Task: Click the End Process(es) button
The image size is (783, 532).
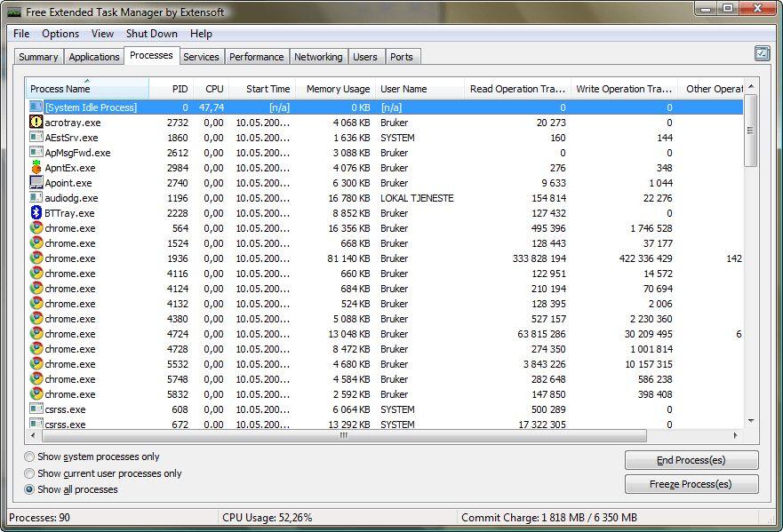Action: (691, 460)
